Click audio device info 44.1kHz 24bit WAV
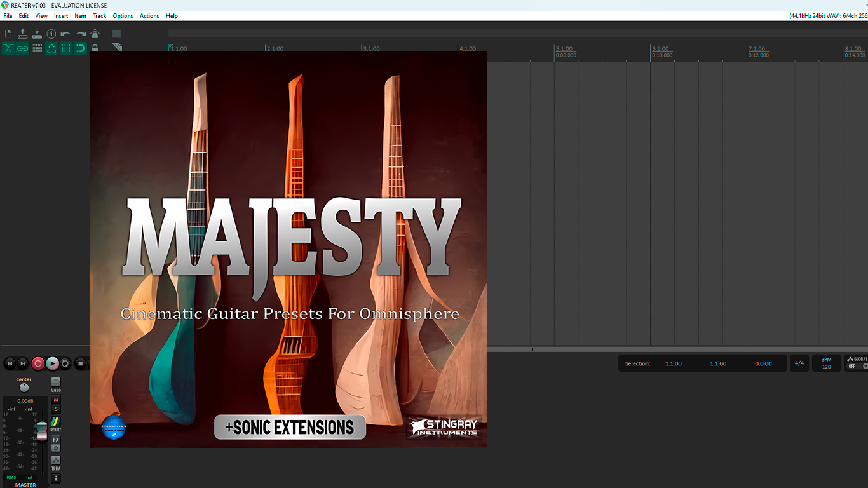 (x=828, y=16)
